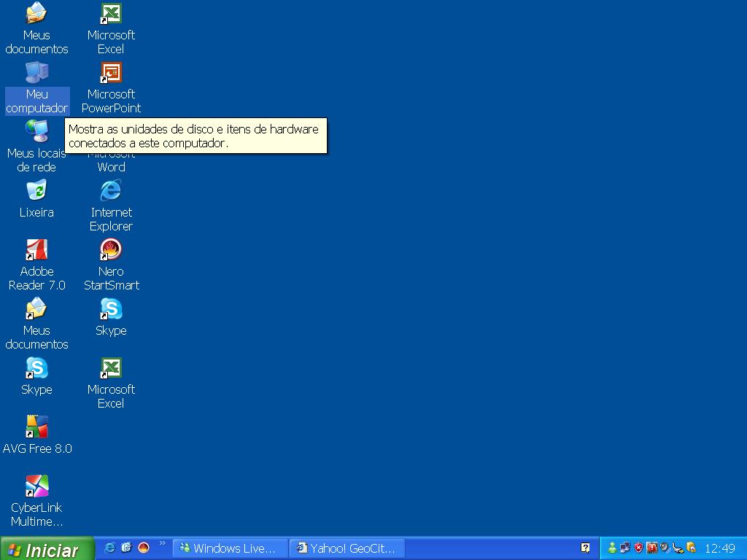Launch Internet Explorer from Quick Launch bar
The width and height of the screenshot is (747, 560).
tap(109, 548)
